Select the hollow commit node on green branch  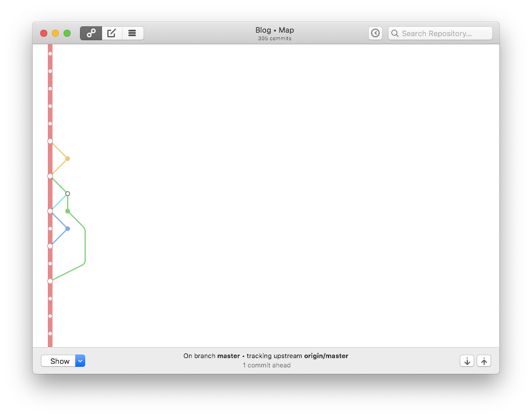tap(68, 194)
